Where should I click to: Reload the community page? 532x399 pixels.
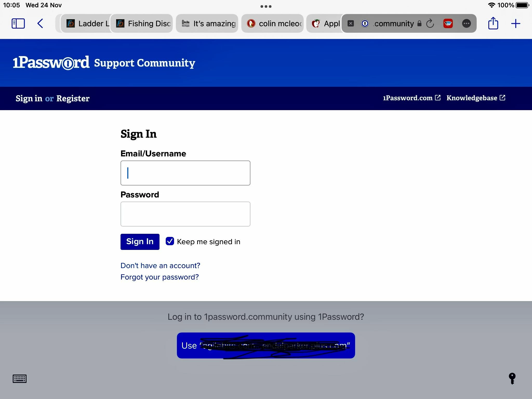coord(430,23)
